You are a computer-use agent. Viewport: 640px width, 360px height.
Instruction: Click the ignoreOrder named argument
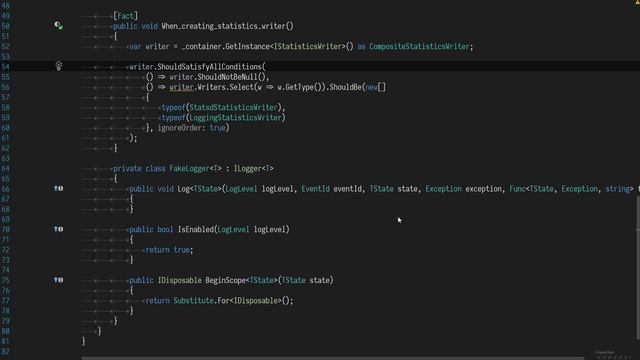180,128
